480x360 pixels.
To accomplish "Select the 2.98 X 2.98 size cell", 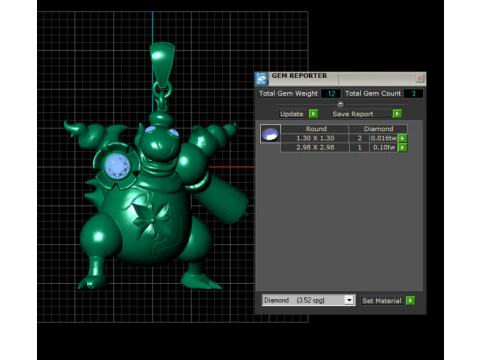I will pyautogui.click(x=315, y=147).
